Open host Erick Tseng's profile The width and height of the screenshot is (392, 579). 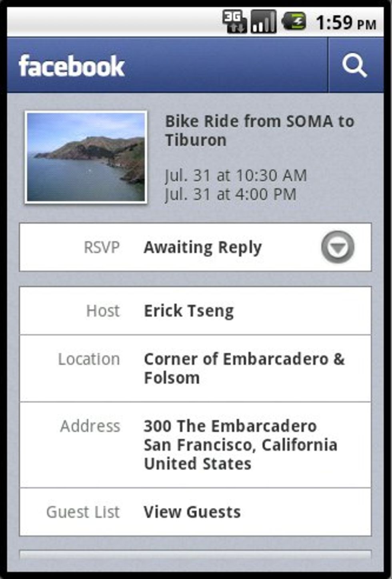tap(189, 311)
